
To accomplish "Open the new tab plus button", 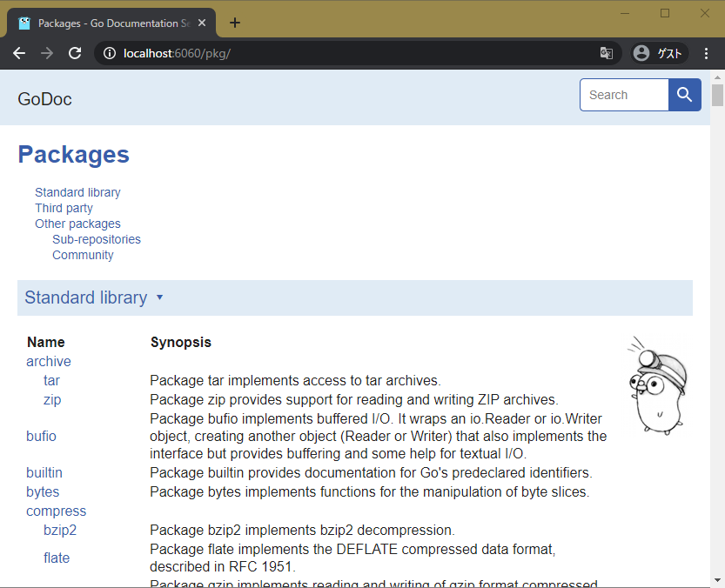I will 234,23.
